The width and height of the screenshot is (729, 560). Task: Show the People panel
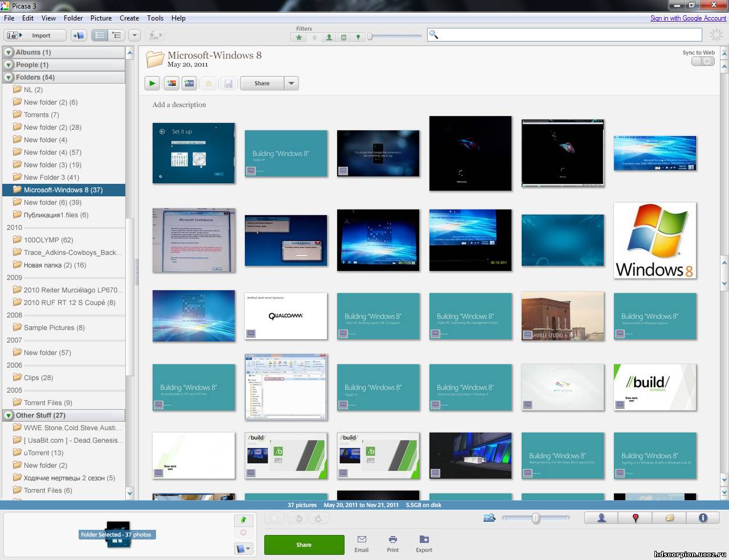click(601, 518)
